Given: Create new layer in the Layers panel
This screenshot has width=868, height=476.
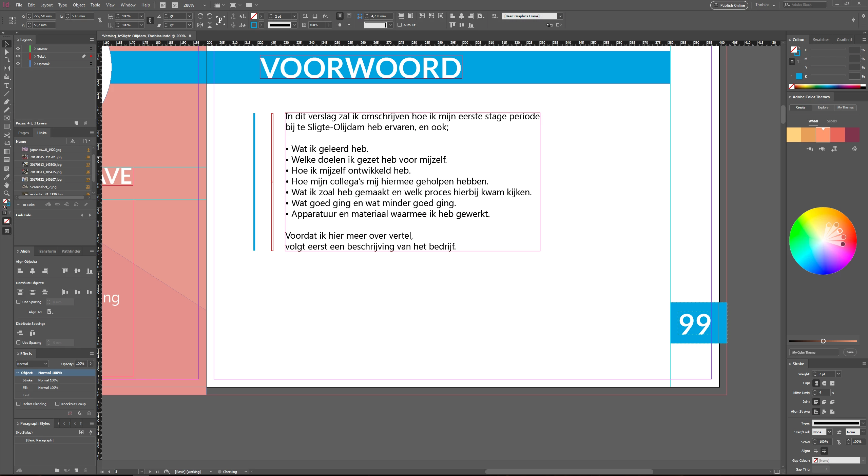Looking at the screenshot, I should 76,123.
